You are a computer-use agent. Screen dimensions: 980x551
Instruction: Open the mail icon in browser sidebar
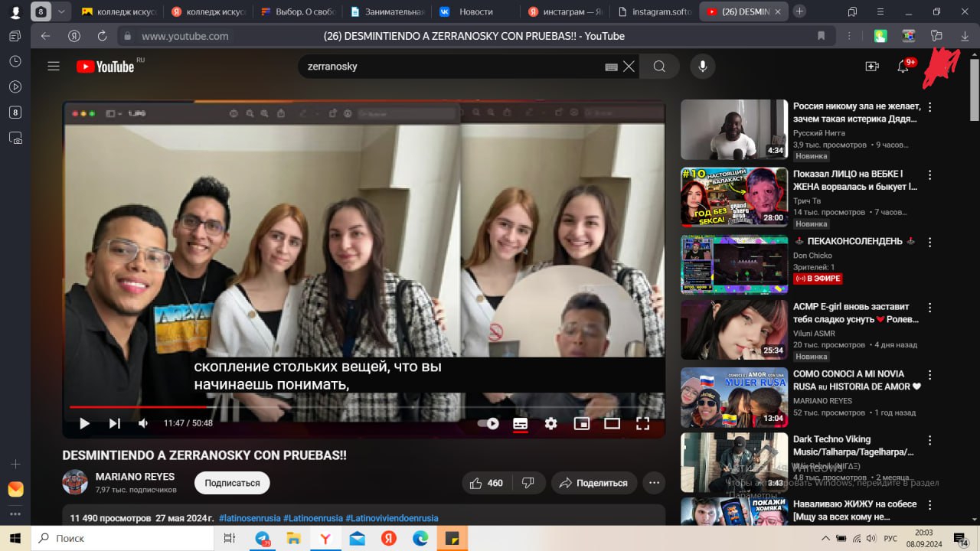tap(15, 490)
